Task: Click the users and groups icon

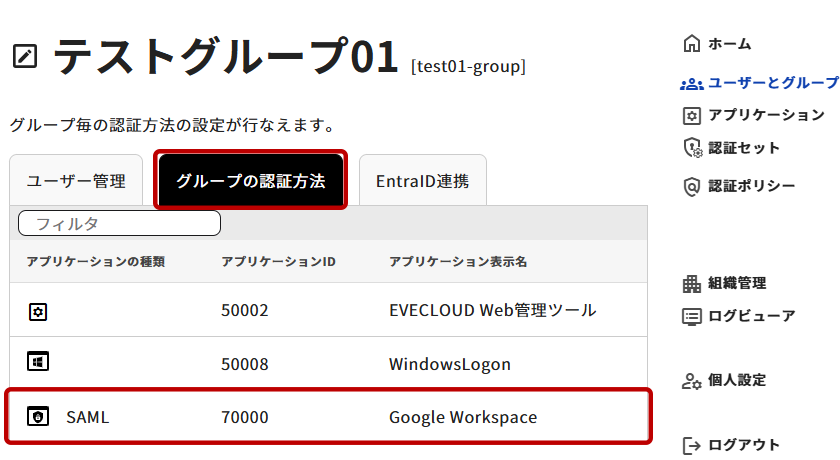Action: tap(691, 83)
